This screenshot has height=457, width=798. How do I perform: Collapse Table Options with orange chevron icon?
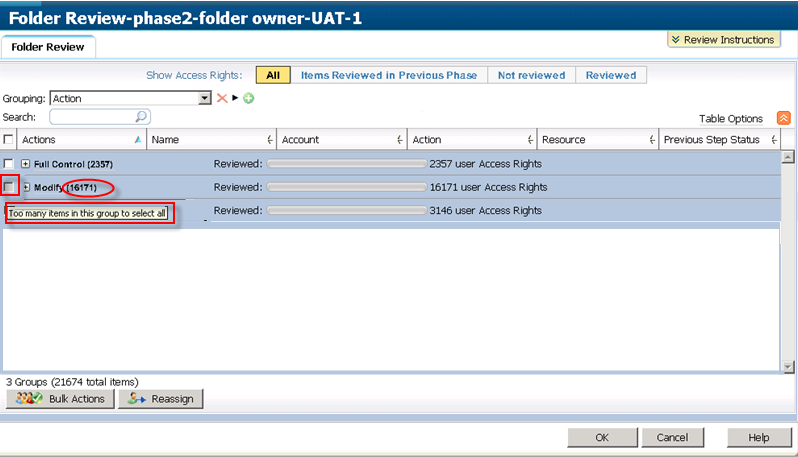pos(783,118)
